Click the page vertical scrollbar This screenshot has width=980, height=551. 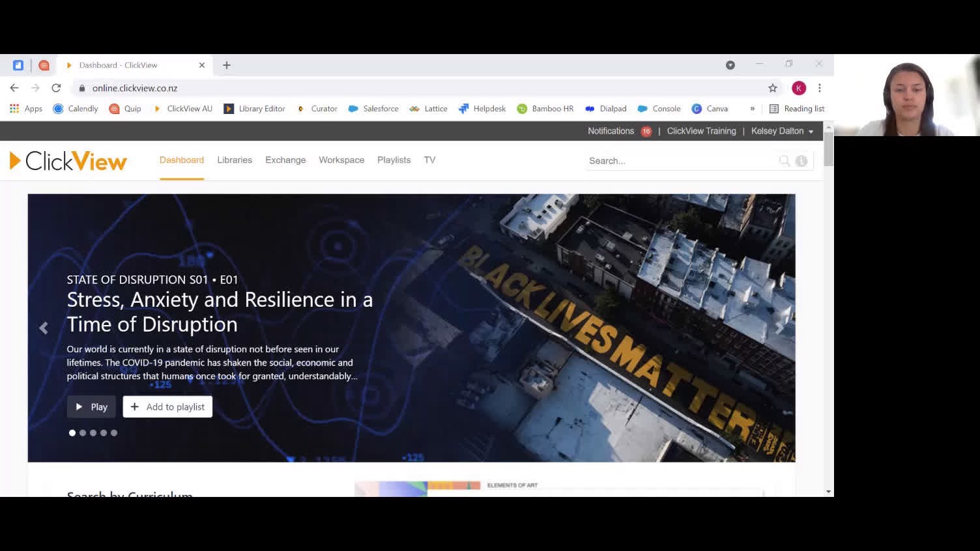click(828, 147)
